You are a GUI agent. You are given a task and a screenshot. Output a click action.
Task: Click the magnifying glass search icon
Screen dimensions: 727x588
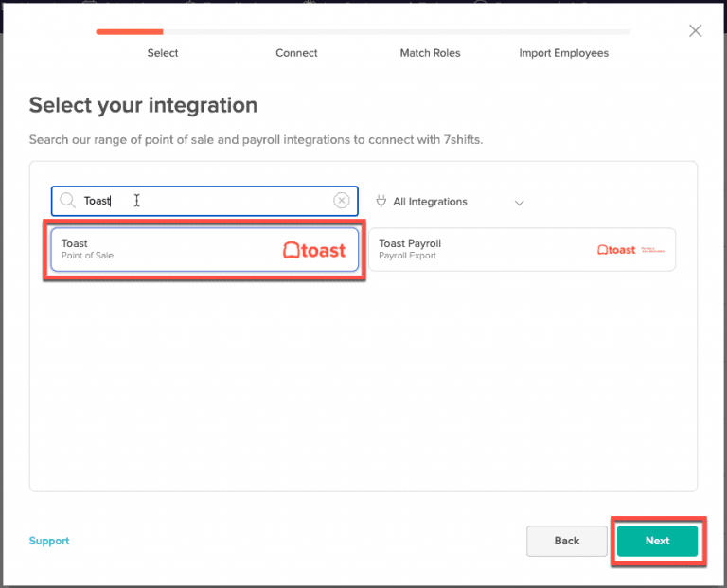coord(67,201)
